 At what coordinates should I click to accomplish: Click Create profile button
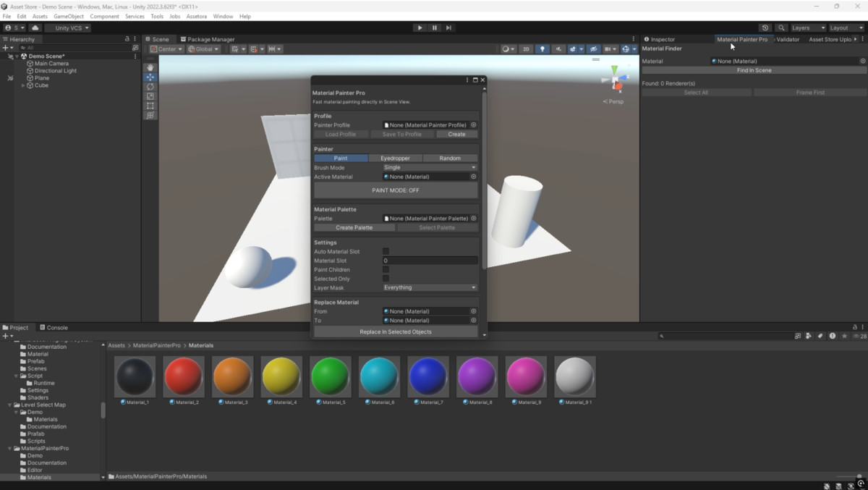(x=457, y=134)
